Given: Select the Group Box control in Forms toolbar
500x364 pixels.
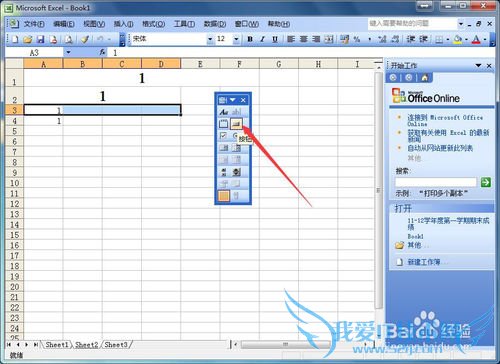Looking at the screenshot, I should click(x=224, y=124).
